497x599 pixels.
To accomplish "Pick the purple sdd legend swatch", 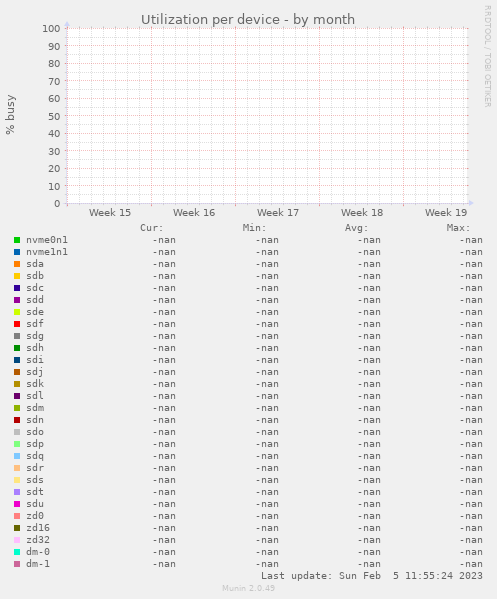I will click(17, 300).
